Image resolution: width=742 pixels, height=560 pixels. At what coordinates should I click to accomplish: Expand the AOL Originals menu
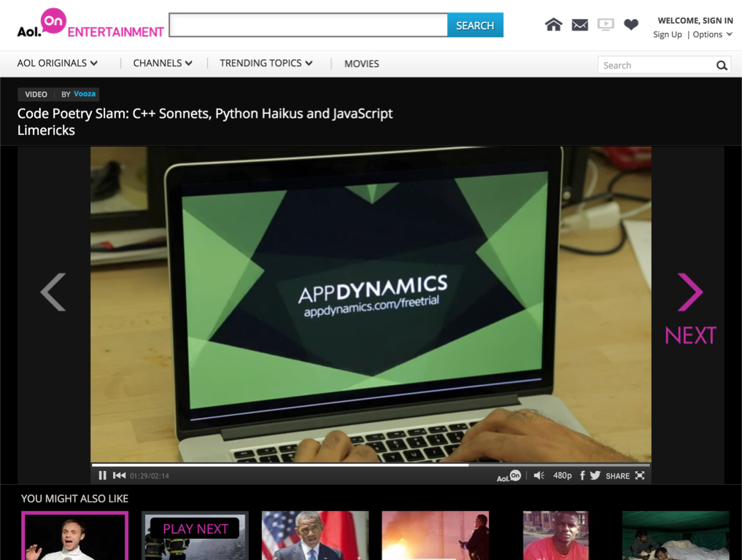point(57,63)
